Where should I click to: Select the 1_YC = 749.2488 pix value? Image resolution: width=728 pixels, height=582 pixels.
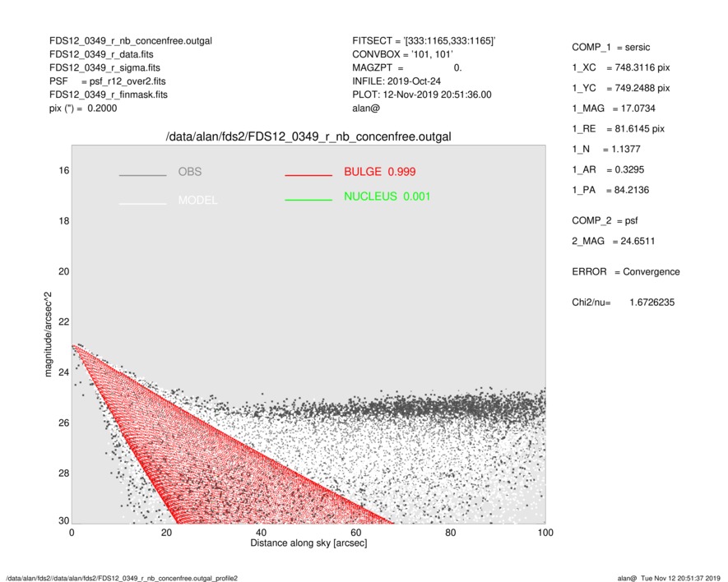(x=621, y=88)
